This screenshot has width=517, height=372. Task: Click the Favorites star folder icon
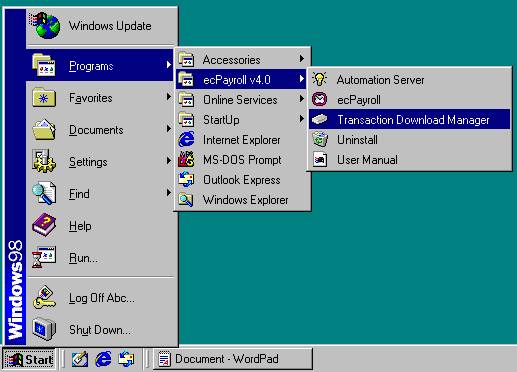(44, 97)
